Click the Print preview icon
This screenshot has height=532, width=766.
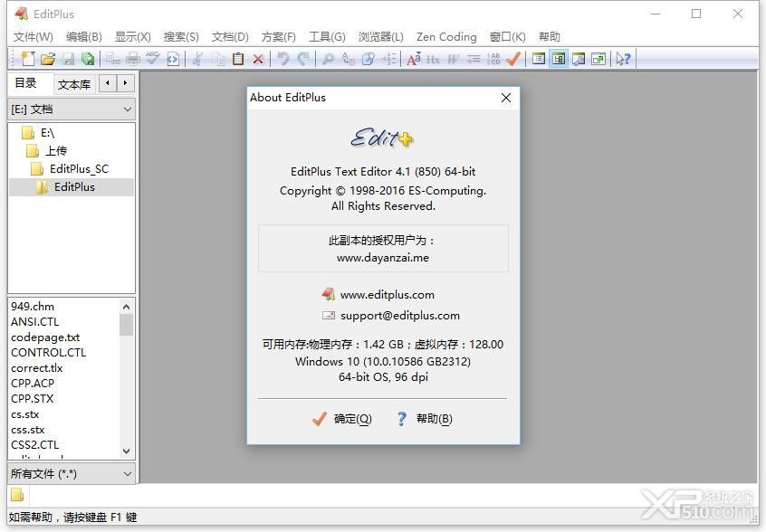[x=113, y=59]
